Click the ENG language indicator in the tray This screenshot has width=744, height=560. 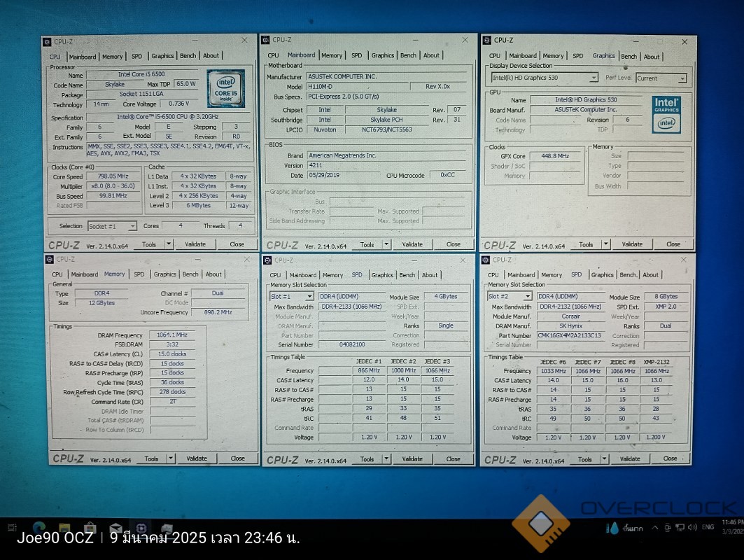pos(708,527)
